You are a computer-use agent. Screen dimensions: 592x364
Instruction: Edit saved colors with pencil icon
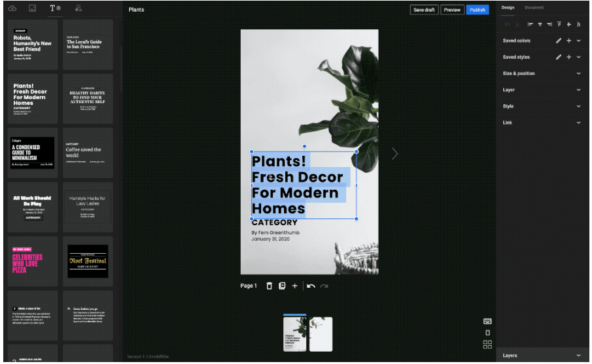(x=559, y=40)
